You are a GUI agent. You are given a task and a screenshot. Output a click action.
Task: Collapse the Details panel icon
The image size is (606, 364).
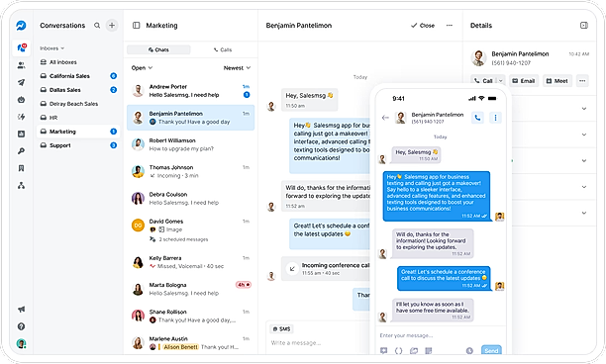584,26
